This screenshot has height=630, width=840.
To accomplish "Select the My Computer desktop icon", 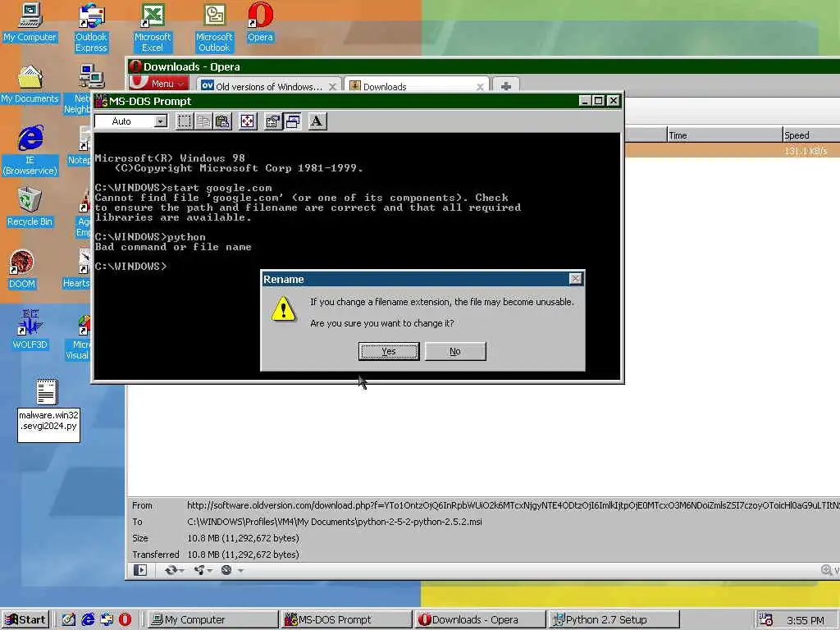I will point(30,22).
